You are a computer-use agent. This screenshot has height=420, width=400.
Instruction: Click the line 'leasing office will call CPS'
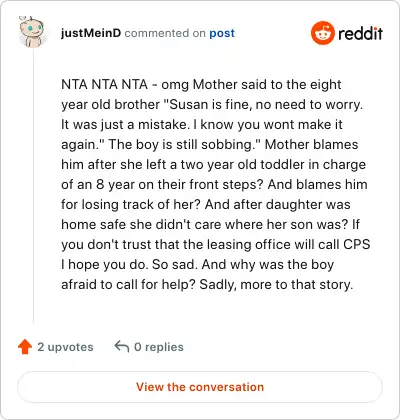pos(216,244)
